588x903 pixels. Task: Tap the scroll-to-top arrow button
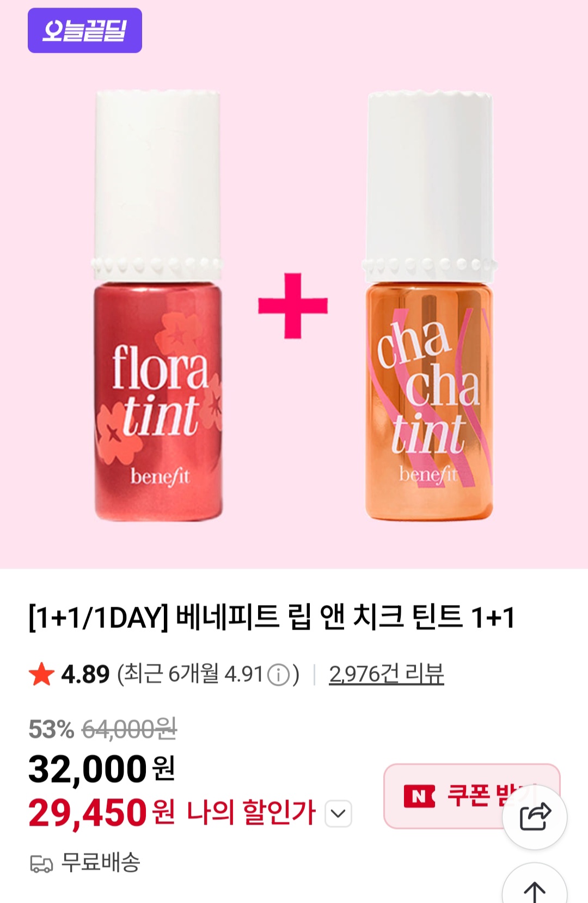point(535,885)
